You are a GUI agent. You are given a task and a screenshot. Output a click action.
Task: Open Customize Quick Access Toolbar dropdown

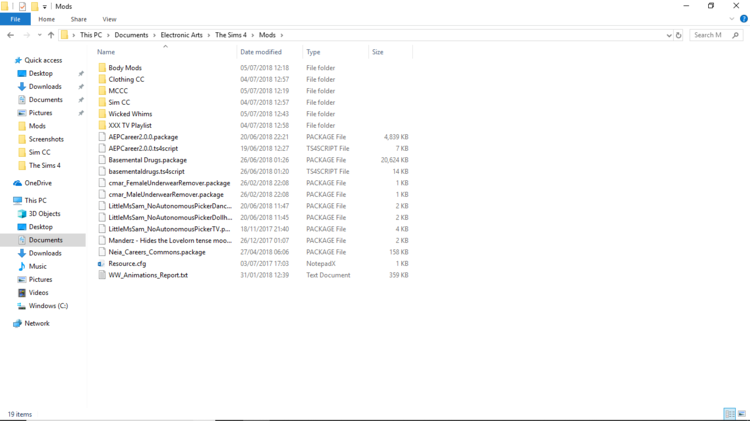click(44, 7)
